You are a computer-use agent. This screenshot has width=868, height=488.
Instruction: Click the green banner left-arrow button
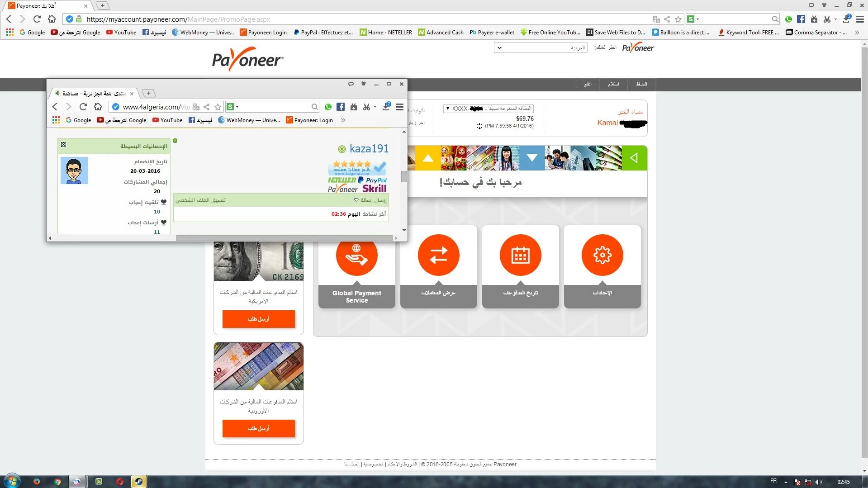point(634,158)
